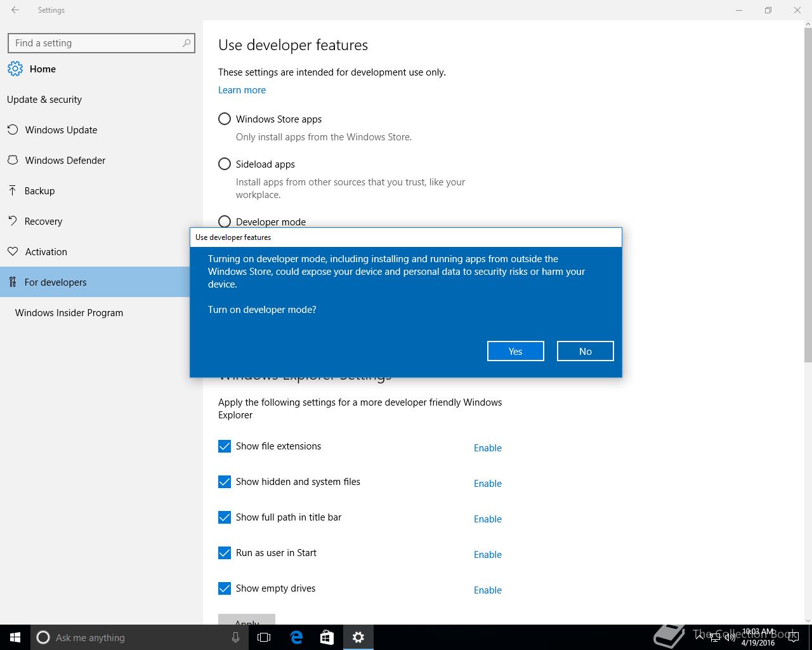
Task: Click the Windows Defender shield icon
Action: (x=12, y=160)
